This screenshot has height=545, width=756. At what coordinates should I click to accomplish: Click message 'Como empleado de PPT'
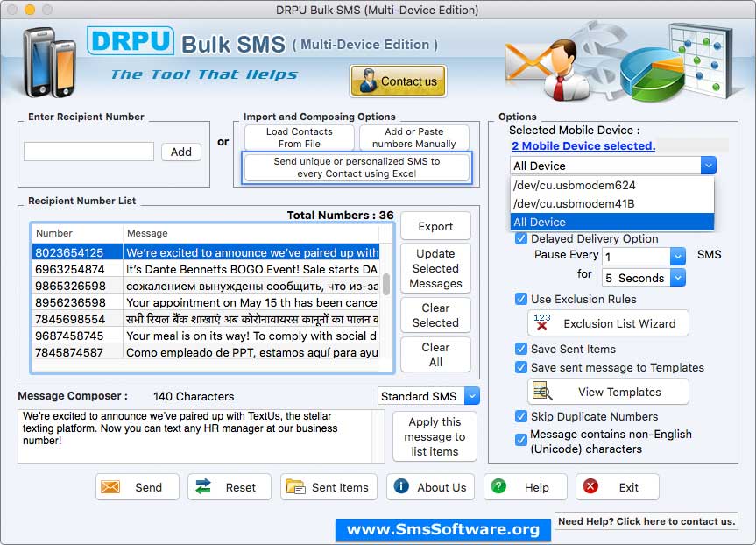251,352
